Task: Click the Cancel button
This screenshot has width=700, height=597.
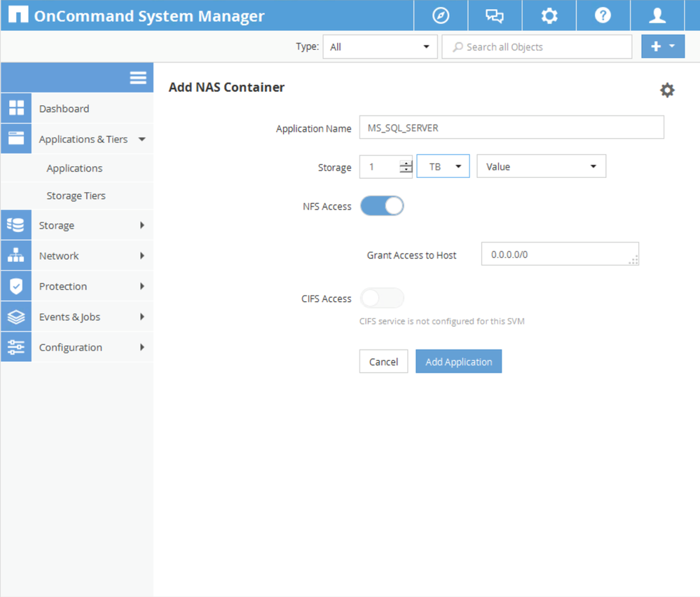Action: pyautogui.click(x=383, y=362)
